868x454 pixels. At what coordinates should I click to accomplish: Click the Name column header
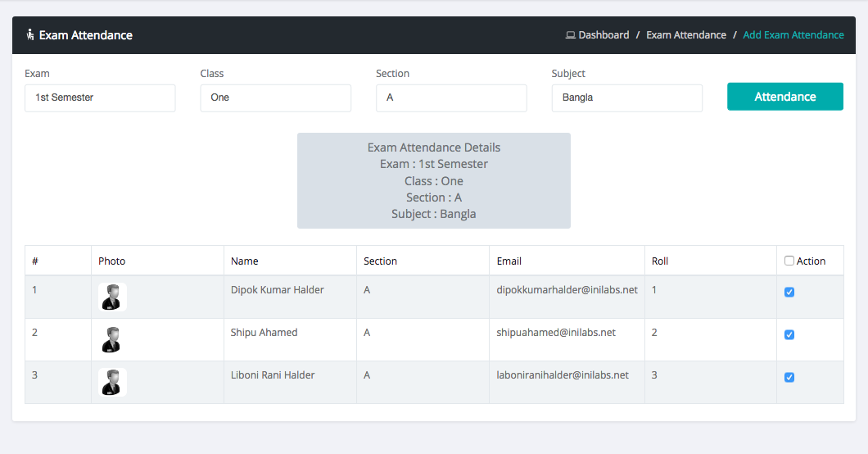245,261
